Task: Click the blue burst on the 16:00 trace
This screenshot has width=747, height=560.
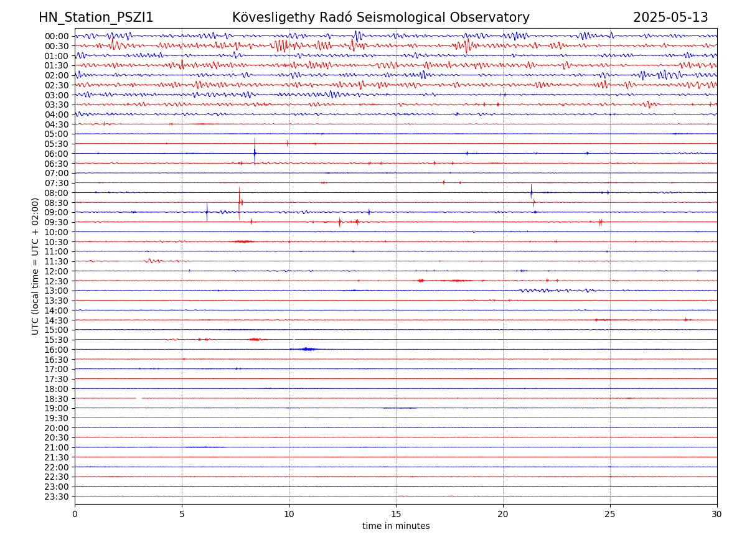Action: click(306, 349)
